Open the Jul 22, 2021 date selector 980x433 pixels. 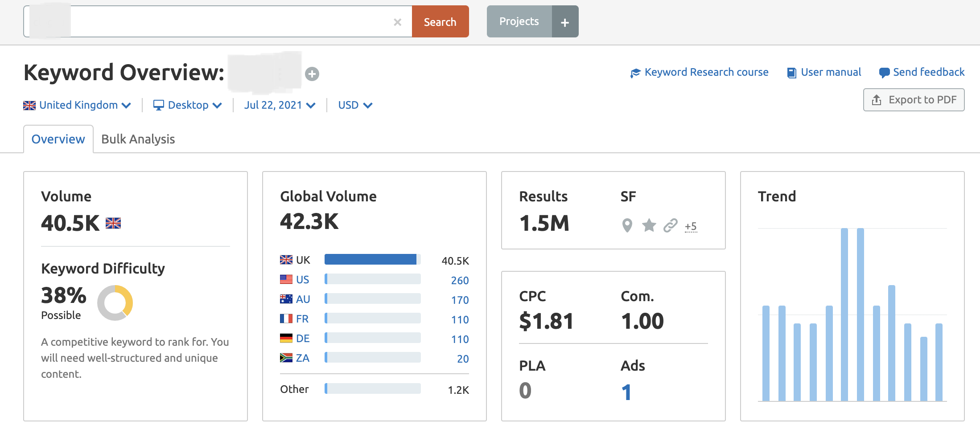point(280,105)
